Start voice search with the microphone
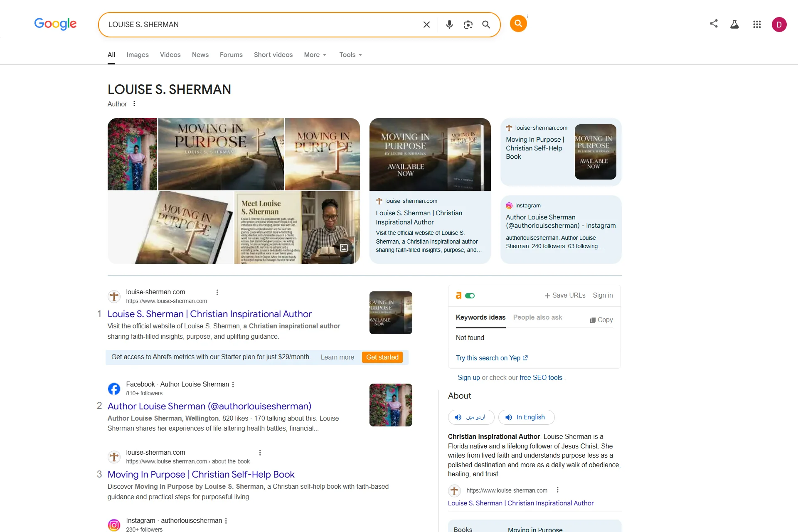798x532 pixels. 449,25
